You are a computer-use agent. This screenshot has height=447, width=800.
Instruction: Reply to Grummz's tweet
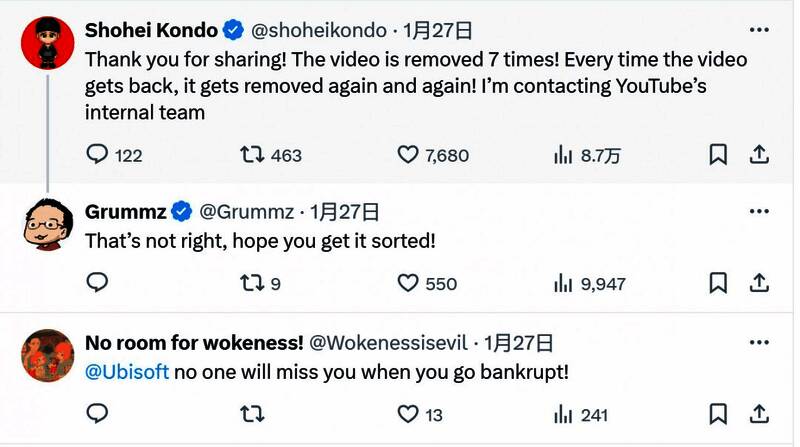(97, 283)
